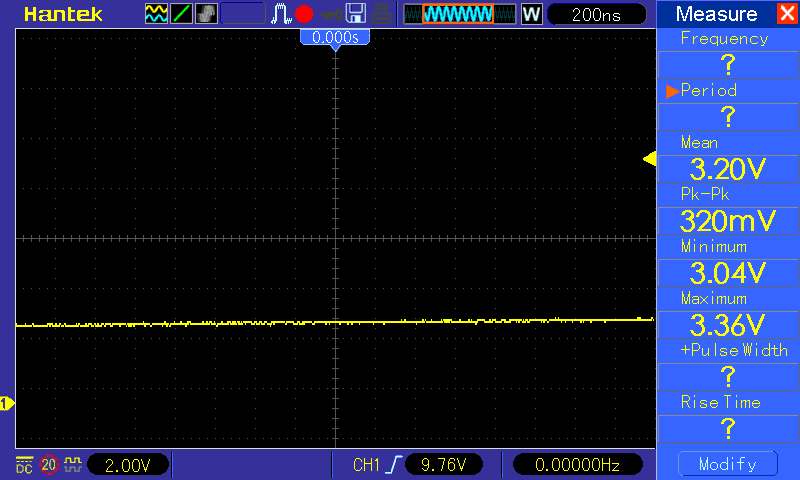Click the waveform memory overview window
The image size is (800, 480).
(460, 14)
